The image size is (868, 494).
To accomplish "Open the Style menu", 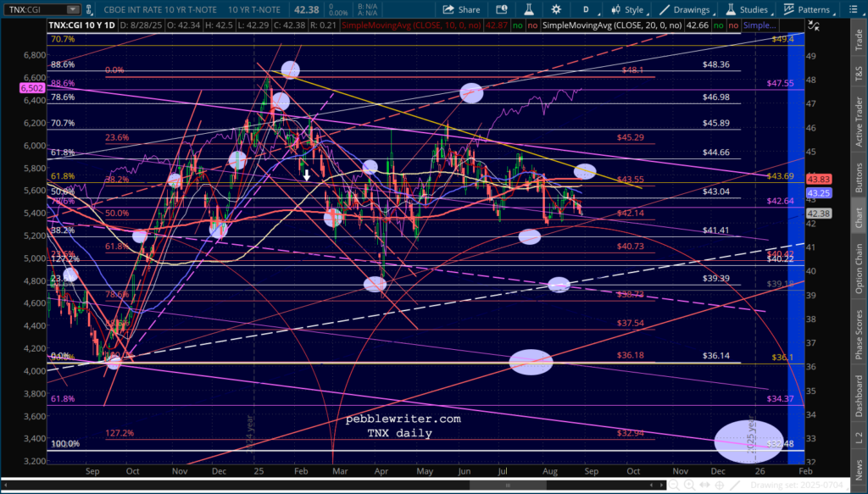I will pyautogui.click(x=626, y=9).
